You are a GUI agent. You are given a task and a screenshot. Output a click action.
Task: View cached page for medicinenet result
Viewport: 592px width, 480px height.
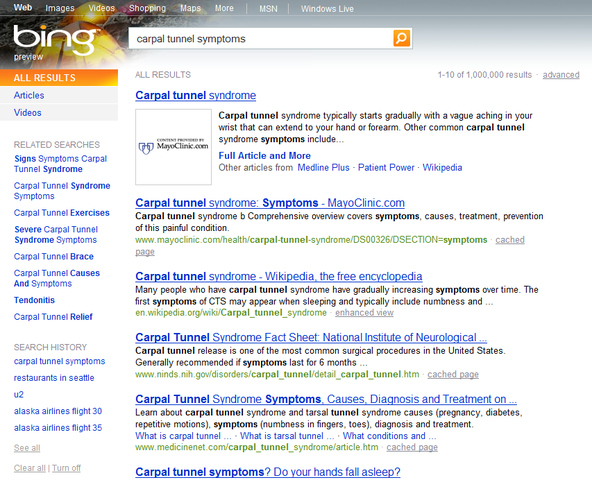[412, 447]
